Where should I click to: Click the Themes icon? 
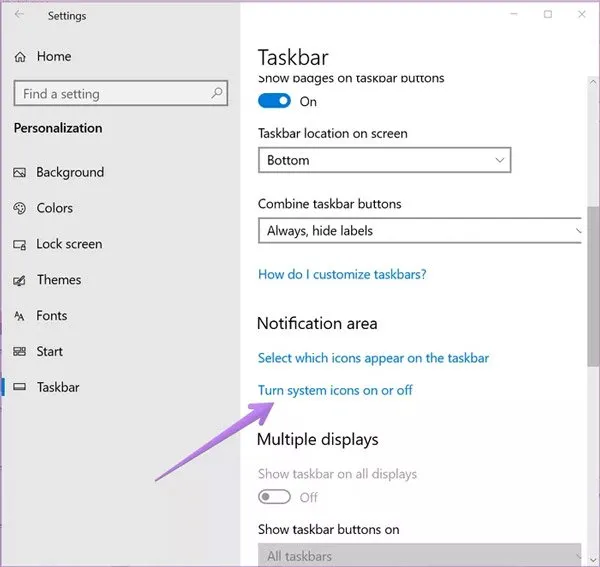pyautogui.click(x=19, y=281)
